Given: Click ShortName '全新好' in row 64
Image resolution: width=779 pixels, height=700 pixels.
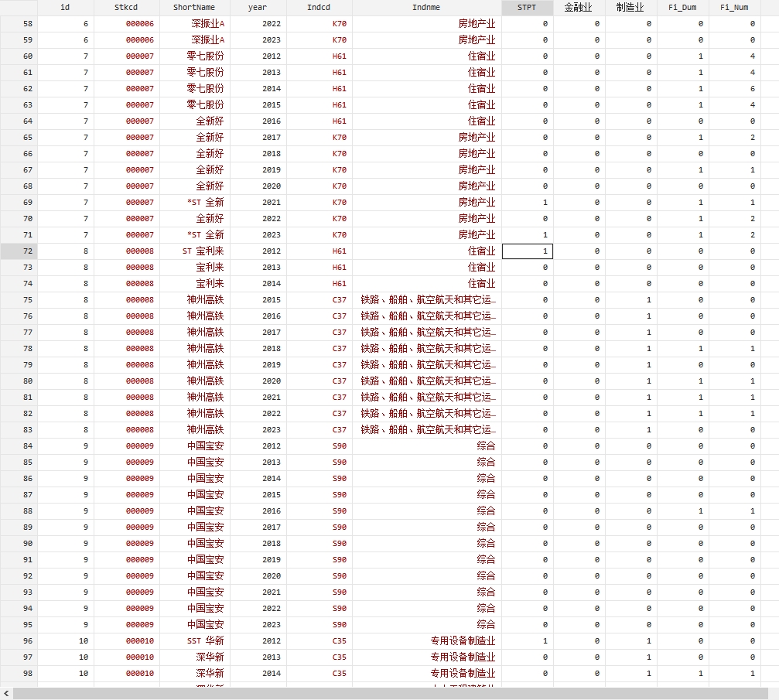Looking at the screenshot, I should coord(210,121).
